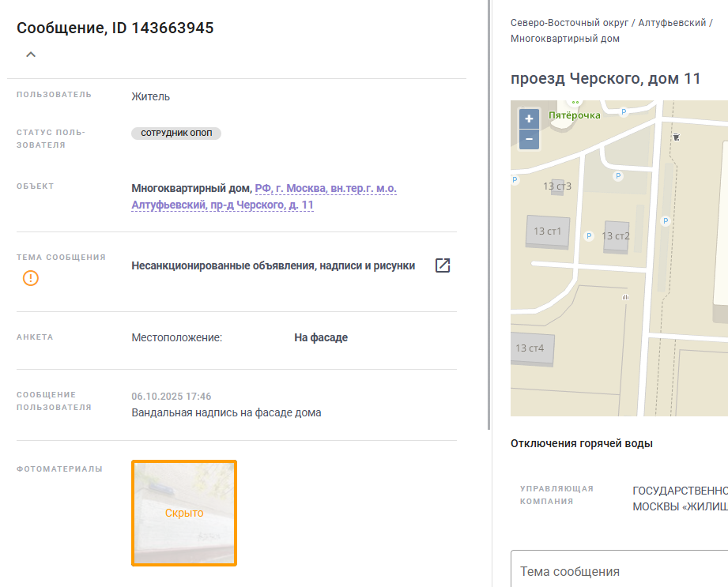Click the value На фасаде
The height and width of the screenshot is (587, 728).
tap(321, 337)
